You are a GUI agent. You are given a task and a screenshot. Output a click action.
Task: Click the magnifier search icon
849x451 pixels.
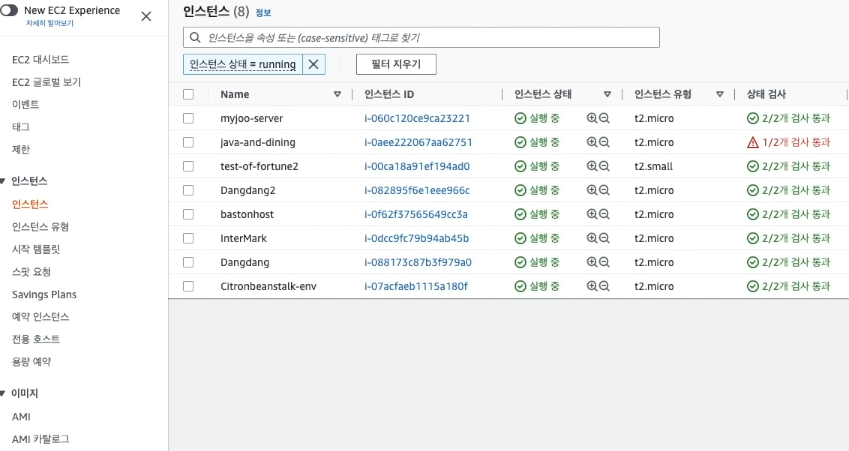pyautogui.click(x=195, y=37)
